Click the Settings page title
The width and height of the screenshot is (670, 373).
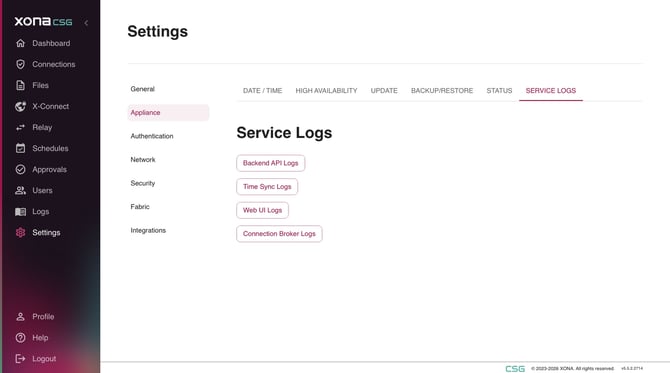[158, 31]
